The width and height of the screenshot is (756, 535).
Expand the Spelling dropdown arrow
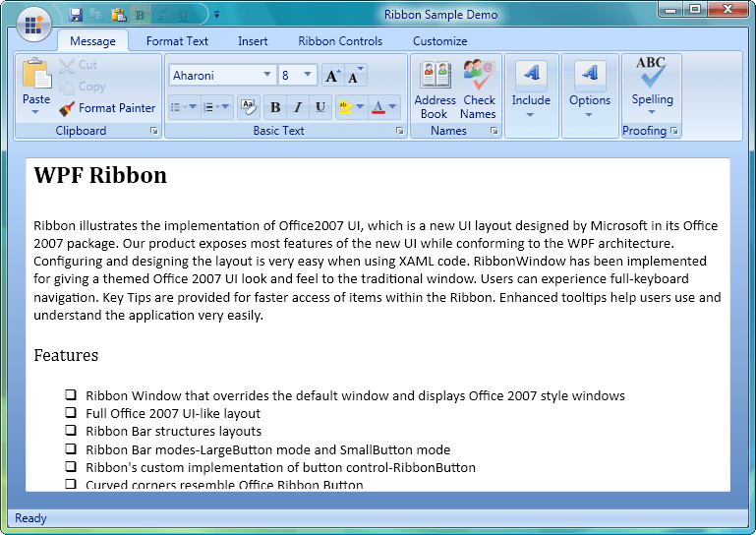(652, 112)
